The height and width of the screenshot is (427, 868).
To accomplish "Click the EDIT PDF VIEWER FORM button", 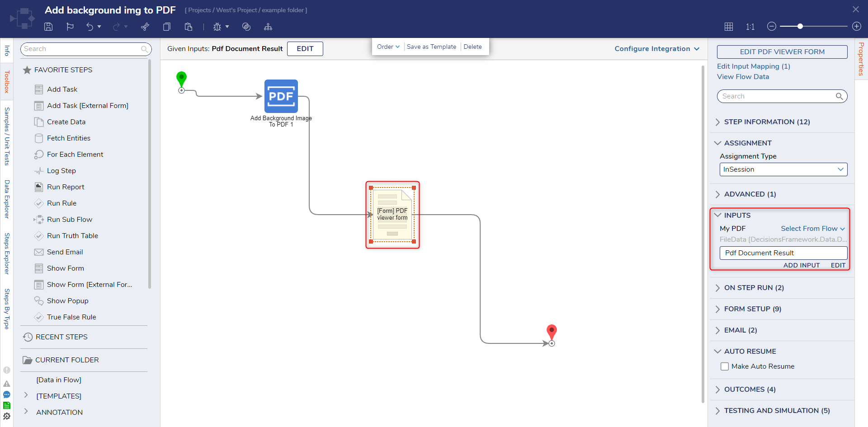I will pyautogui.click(x=782, y=52).
